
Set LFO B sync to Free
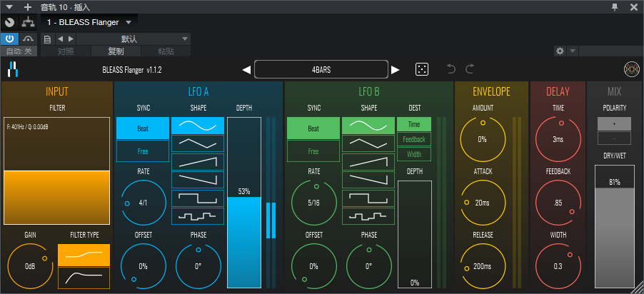[313, 151]
